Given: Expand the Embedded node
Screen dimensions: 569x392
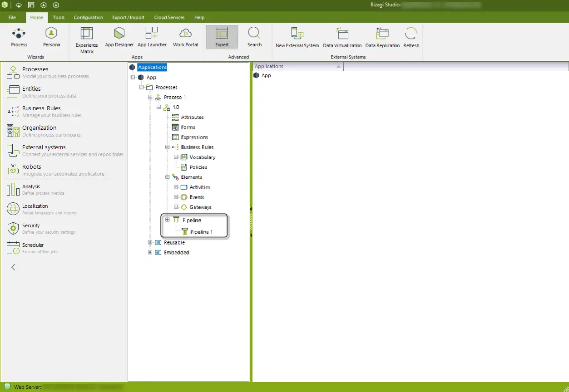Looking at the screenshot, I should [x=150, y=252].
